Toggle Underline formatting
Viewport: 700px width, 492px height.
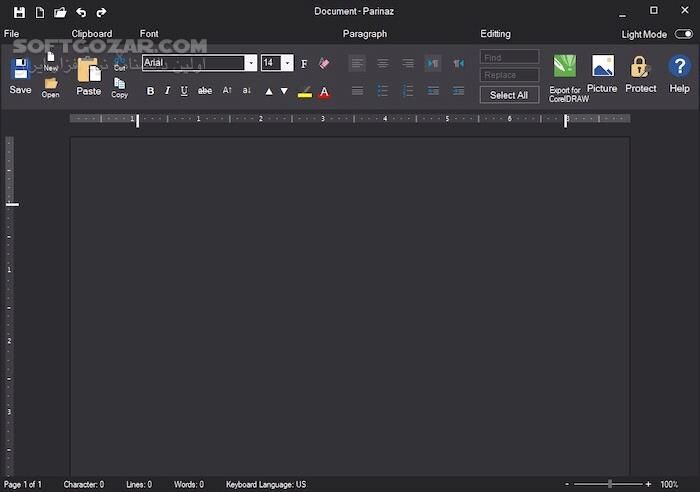click(184, 91)
